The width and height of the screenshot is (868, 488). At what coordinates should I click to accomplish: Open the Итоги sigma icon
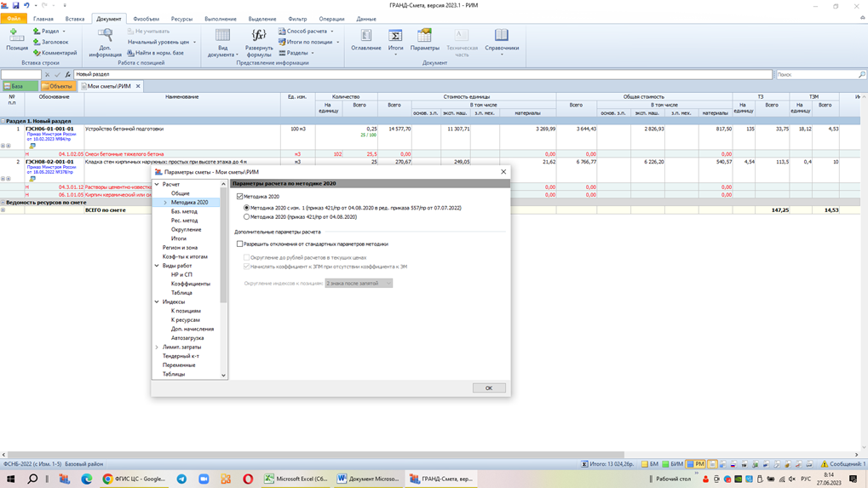[x=395, y=36]
